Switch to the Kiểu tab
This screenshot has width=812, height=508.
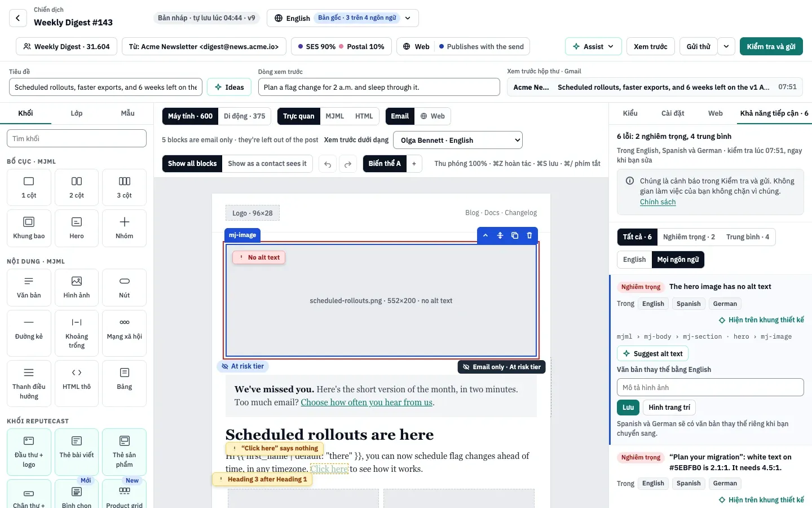[630, 113]
